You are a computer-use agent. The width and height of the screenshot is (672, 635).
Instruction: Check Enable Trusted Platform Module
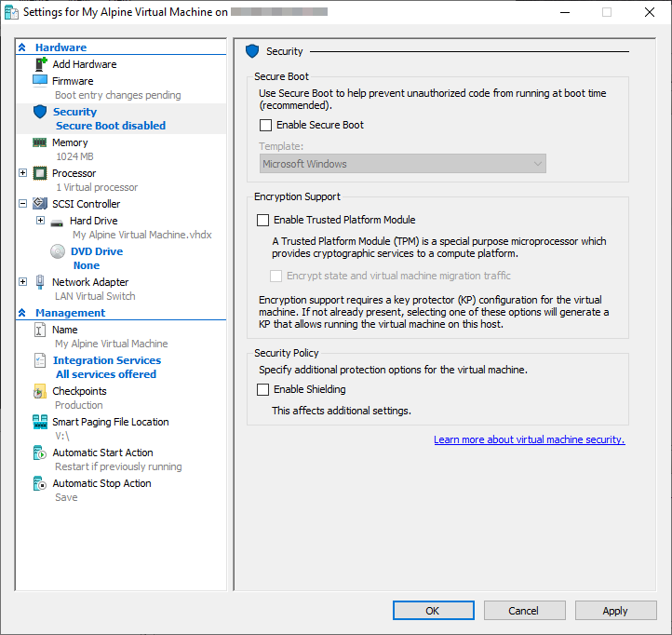point(263,221)
